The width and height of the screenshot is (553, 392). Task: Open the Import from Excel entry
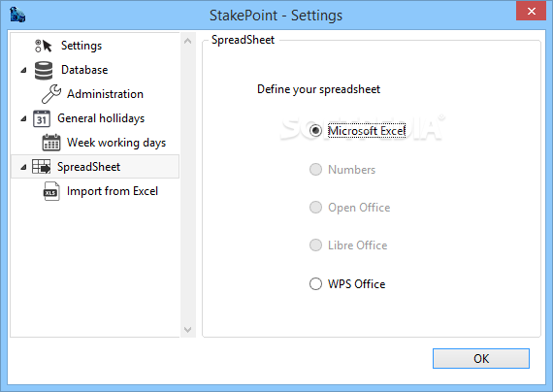coord(113,191)
